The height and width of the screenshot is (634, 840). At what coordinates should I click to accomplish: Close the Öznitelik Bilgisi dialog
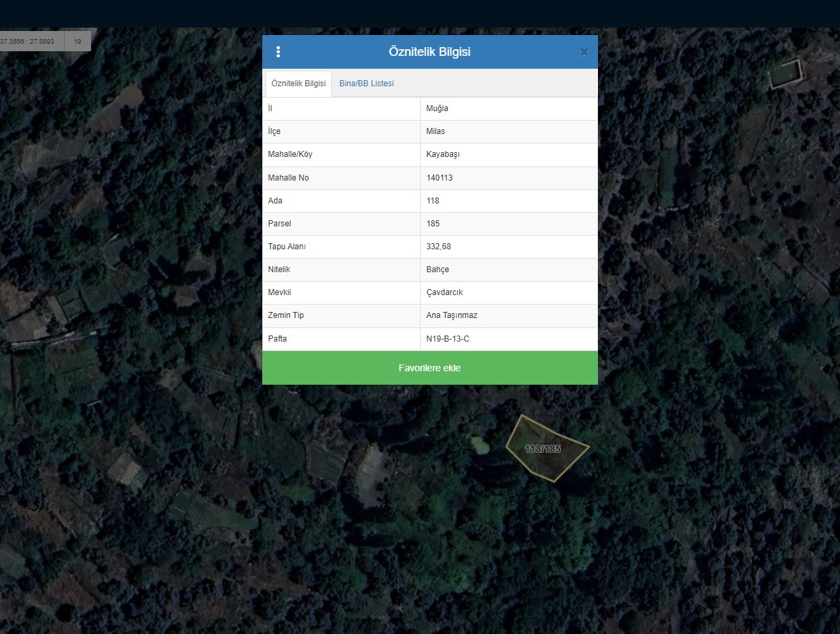(584, 53)
